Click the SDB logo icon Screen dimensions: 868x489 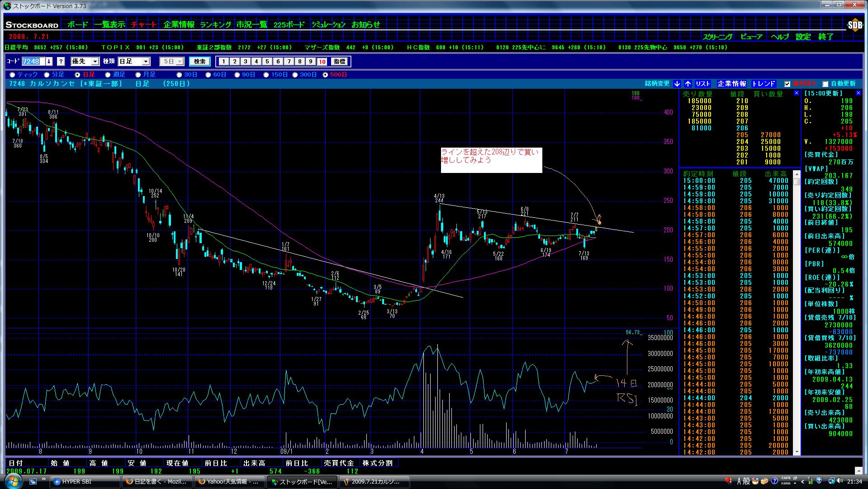[x=854, y=26]
